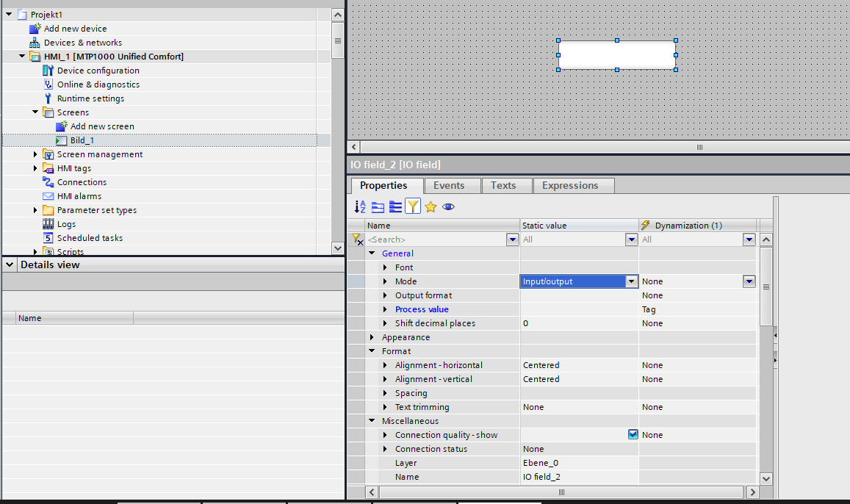This screenshot has width=850, height=504.
Task: Click the Process value property link
Action: click(x=422, y=309)
